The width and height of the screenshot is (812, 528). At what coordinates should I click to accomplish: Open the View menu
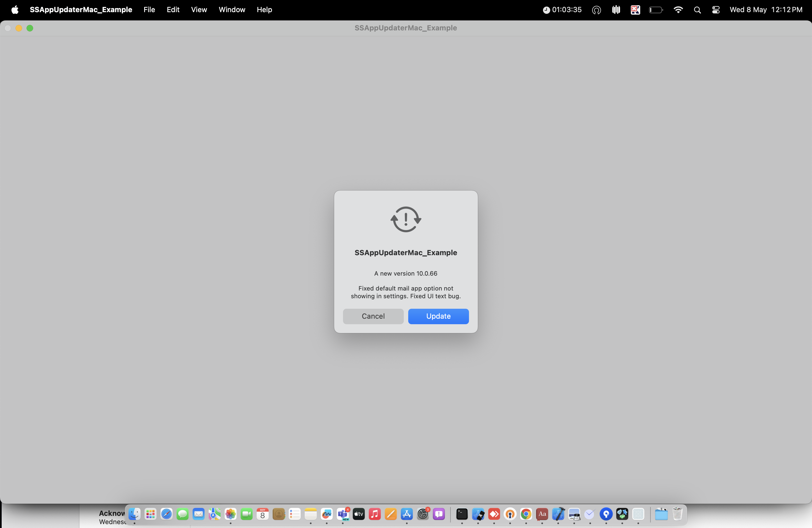coord(199,10)
